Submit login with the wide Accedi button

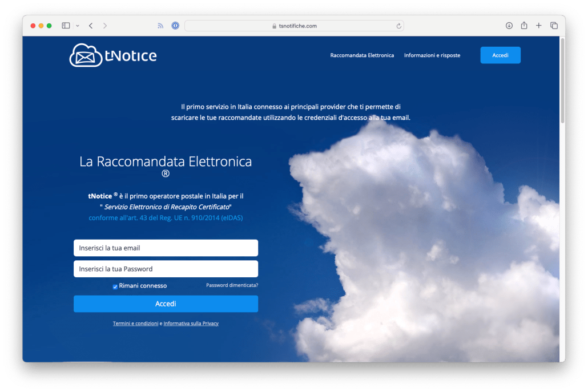(x=166, y=304)
